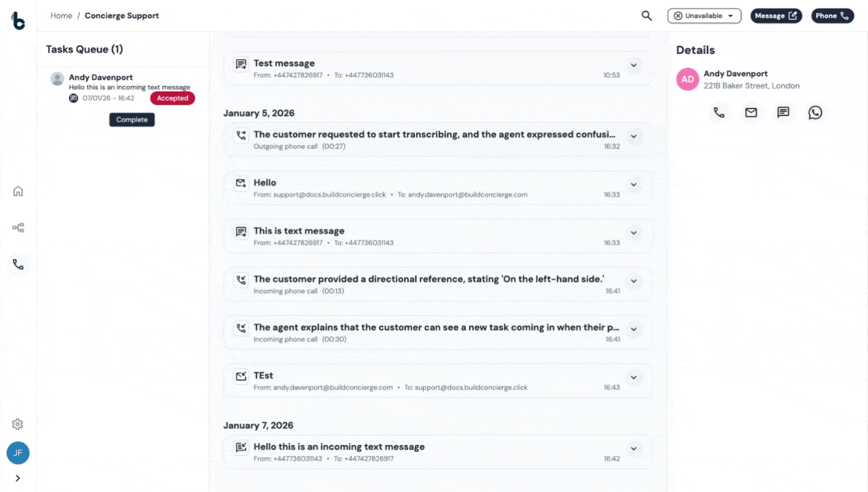Viewport: 868px width, 492px height.
Task: Click Andy Davenport's avatar in Details
Action: 688,79
